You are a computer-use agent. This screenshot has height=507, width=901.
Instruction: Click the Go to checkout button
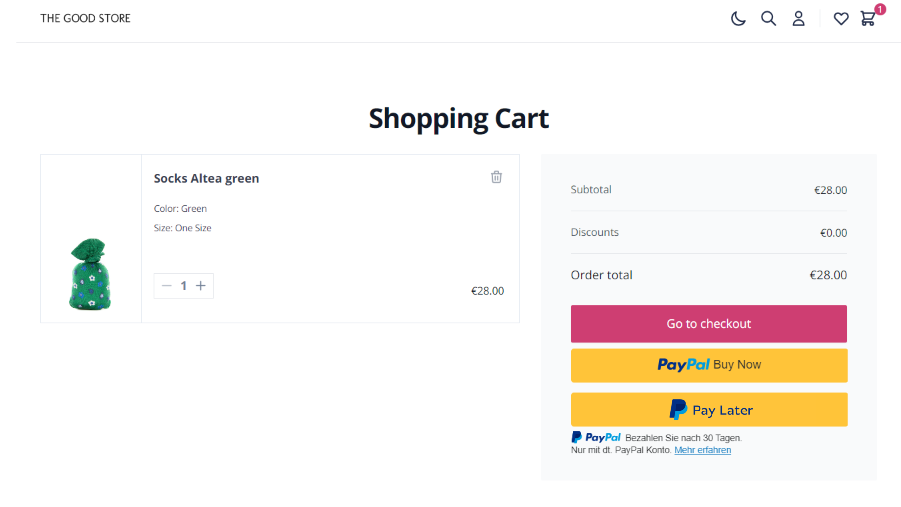pyautogui.click(x=709, y=324)
